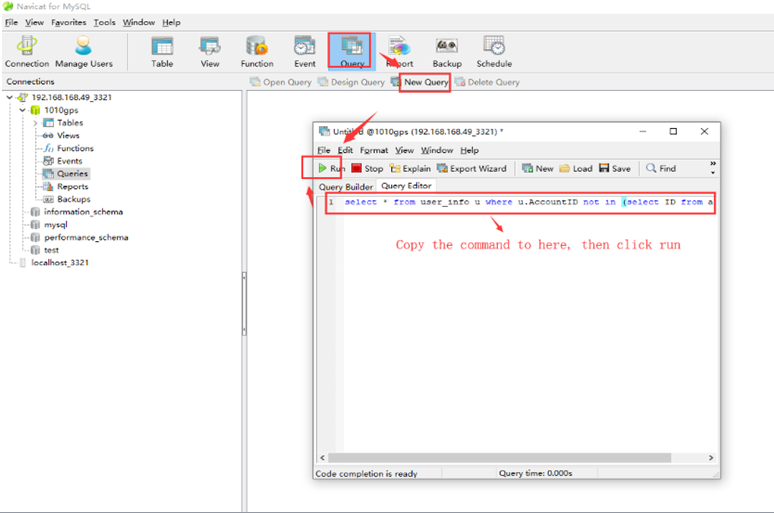774x513 pixels.
Task: Open the query window Help menu
Action: 469,150
